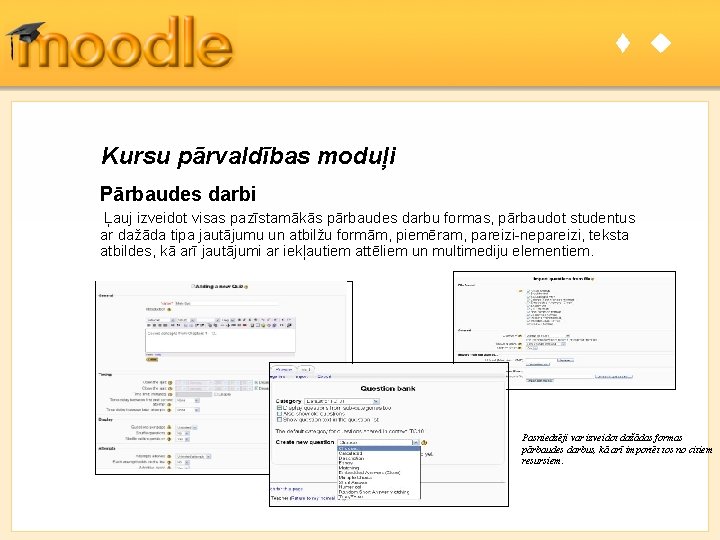
Task: Switch to second tab above Question bank
Action: pos(306,370)
